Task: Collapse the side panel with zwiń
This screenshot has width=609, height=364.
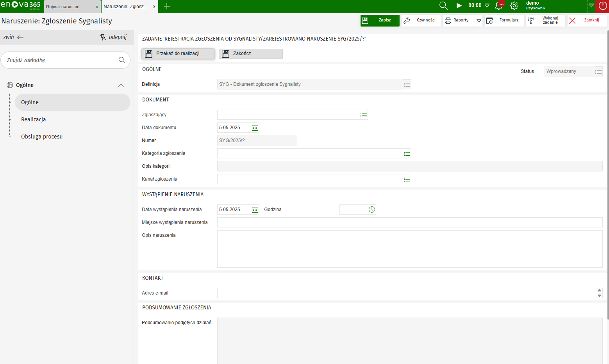Action: point(14,37)
